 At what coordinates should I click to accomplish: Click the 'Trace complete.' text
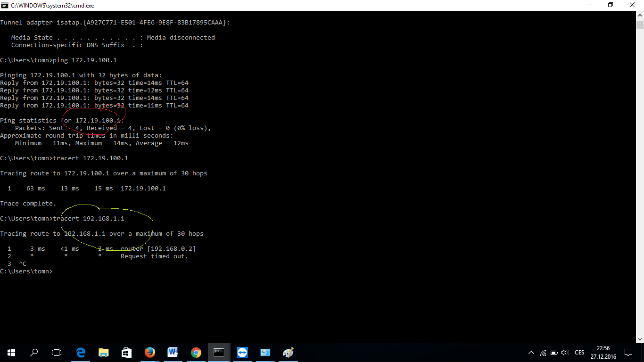pos(28,204)
